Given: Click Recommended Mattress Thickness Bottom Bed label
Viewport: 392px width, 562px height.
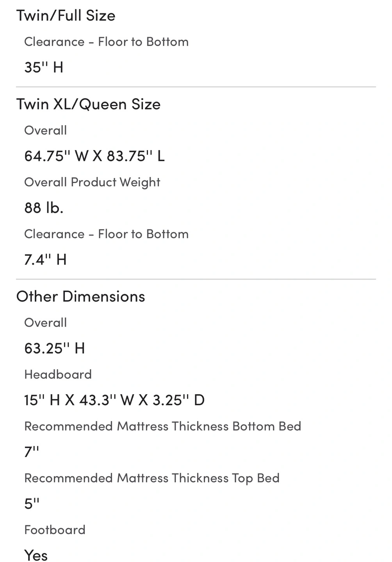Looking at the screenshot, I should coord(162,426).
